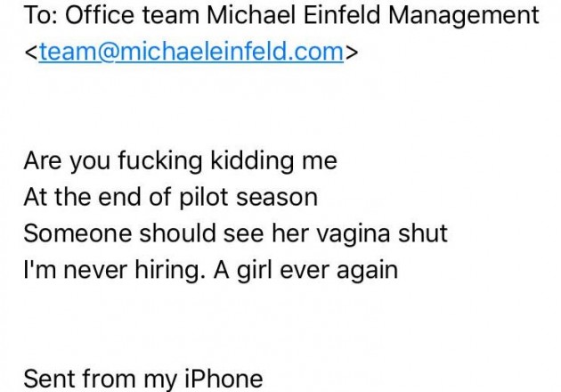Click the first body line starting 'Are you'

(180, 161)
